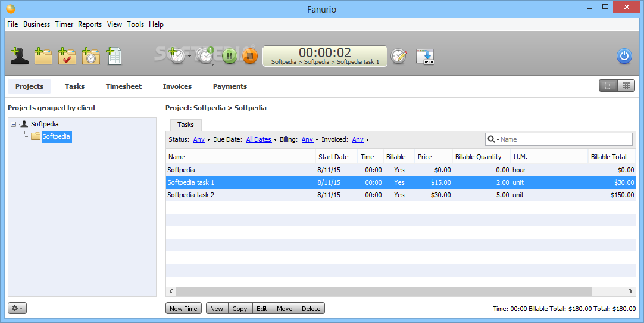
Task: Open the View menu
Action: coord(115,24)
